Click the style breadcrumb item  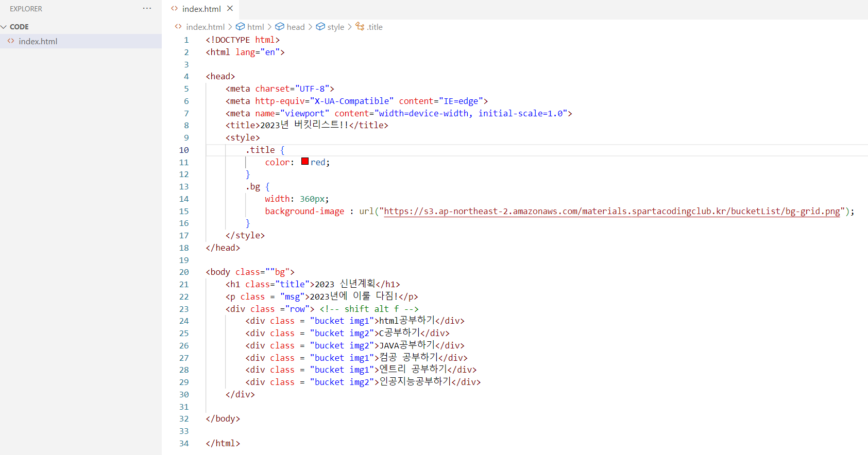tap(336, 27)
